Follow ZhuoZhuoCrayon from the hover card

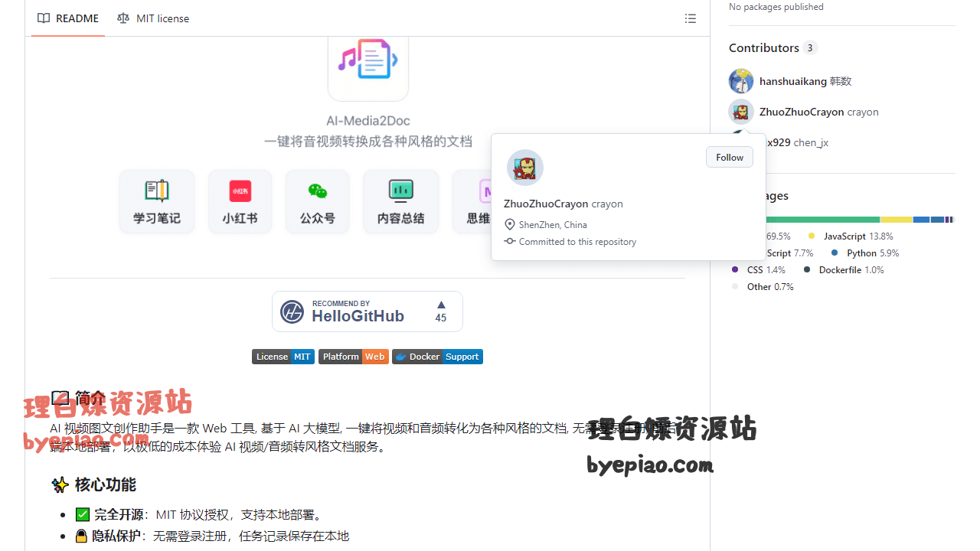point(730,157)
